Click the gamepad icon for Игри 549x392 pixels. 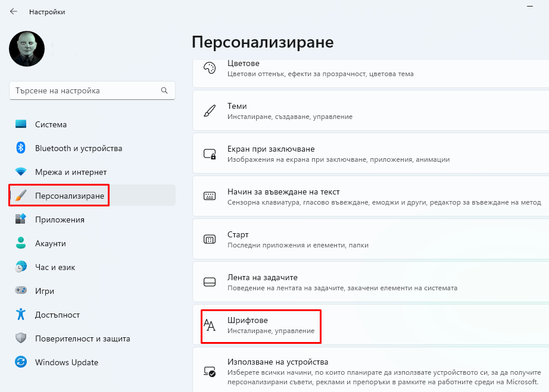click(21, 290)
